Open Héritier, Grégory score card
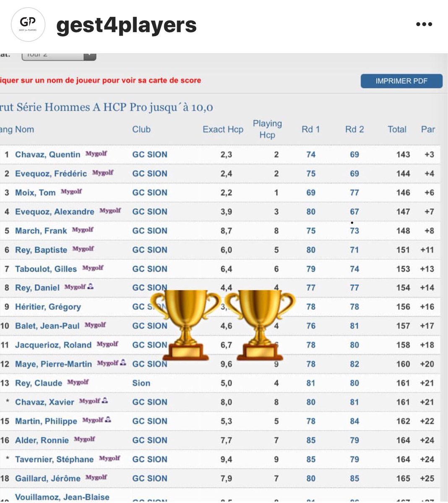 (x=48, y=307)
